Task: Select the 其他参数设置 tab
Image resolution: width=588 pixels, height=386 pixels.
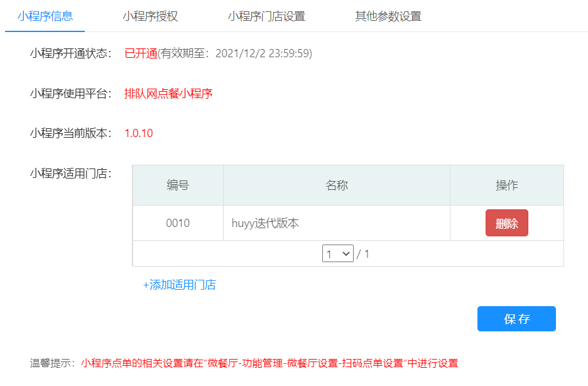Action: (x=388, y=16)
